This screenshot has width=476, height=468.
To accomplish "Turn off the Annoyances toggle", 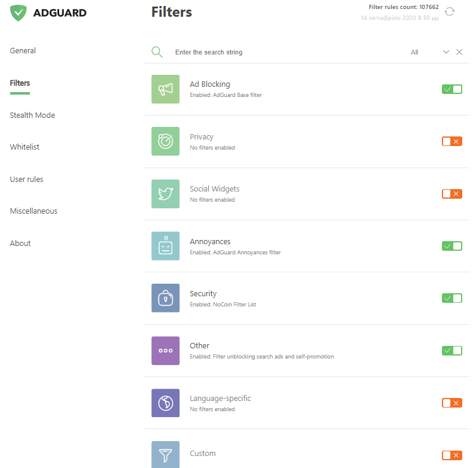I will (x=451, y=246).
